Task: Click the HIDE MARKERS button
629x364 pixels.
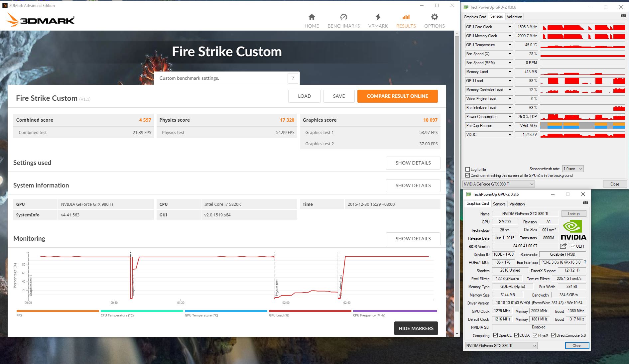Action: pyautogui.click(x=416, y=328)
